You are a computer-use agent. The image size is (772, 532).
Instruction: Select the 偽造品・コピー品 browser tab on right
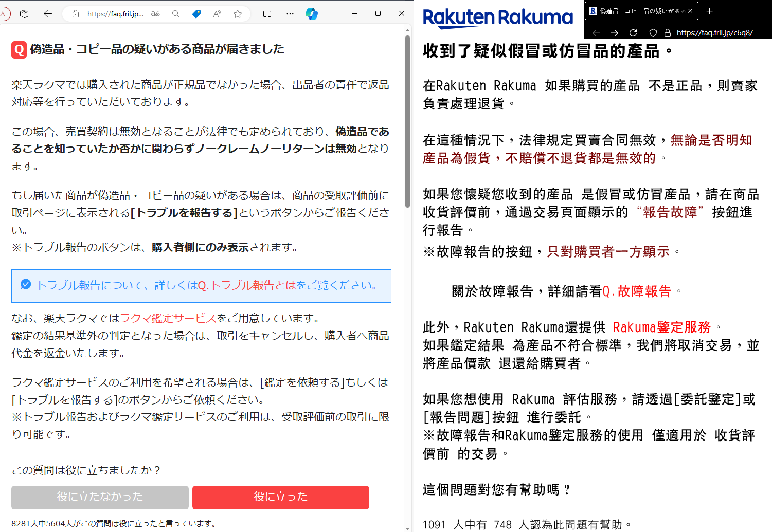point(641,11)
